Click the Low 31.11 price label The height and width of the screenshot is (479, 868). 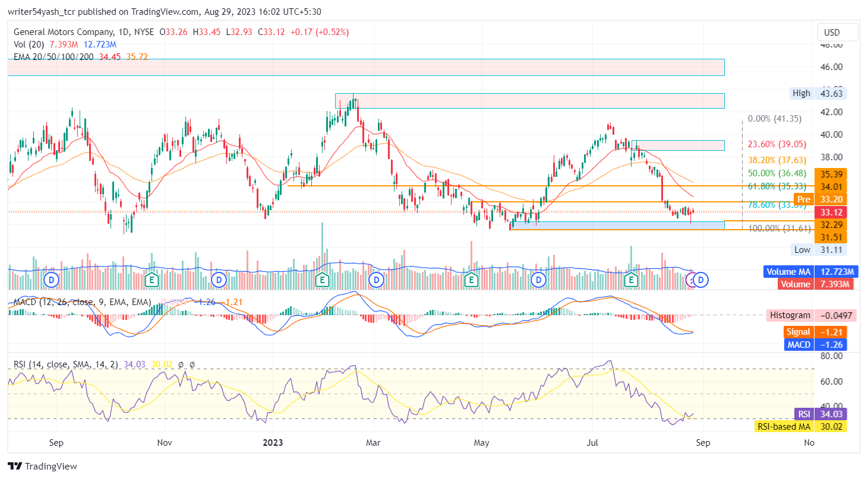[818, 250]
